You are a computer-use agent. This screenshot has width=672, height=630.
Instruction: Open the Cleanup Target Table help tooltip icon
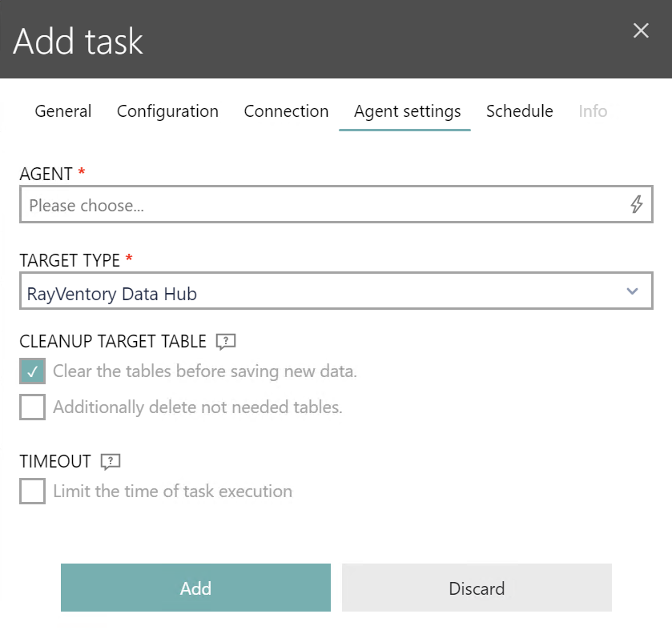226,342
